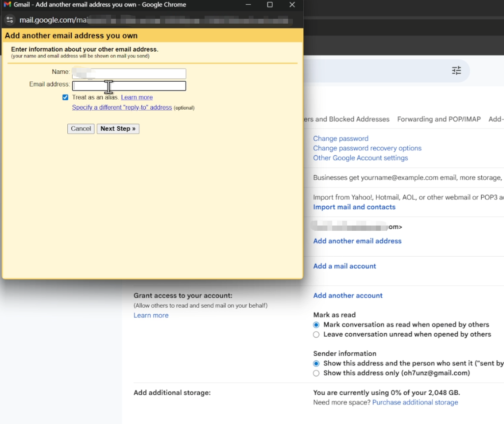
Task: Click the Next Step button
Action: (118, 129)
